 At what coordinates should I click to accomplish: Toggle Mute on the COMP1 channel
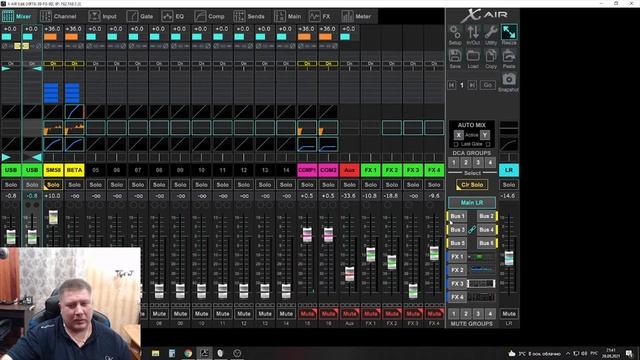point(307,314)
